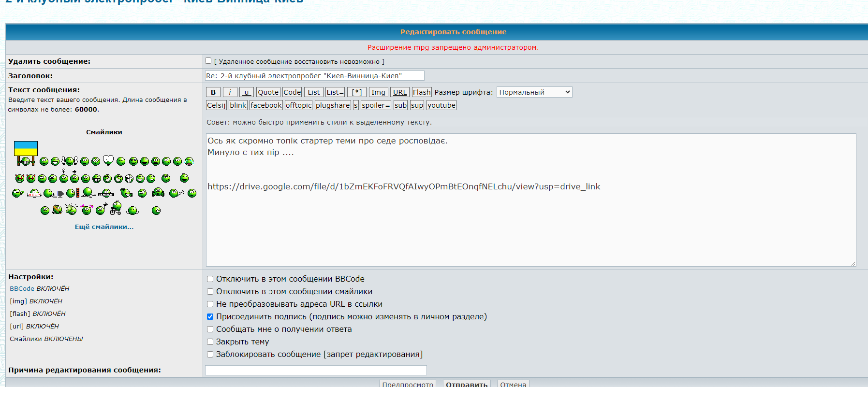The height and width of the screenshot is (399, 868).
Task: Uncheck 'Присоединить подпись' option
Action: [x=210, y=317]
